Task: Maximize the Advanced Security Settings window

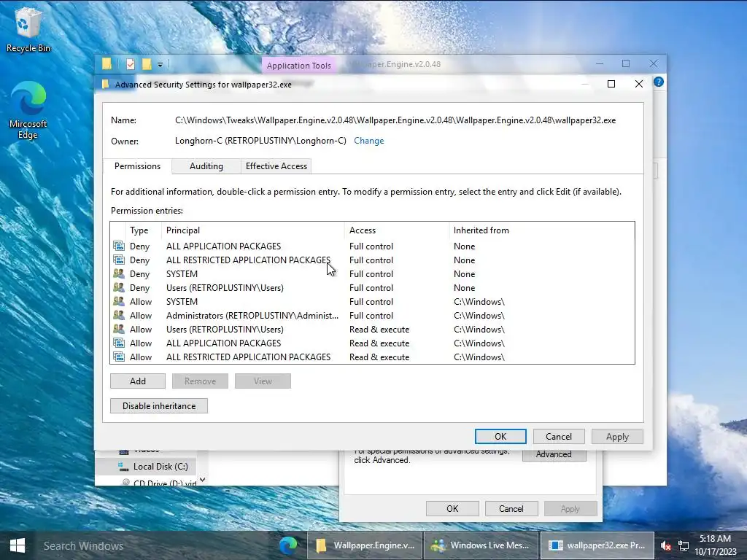Action: click(x=611, y=85)
